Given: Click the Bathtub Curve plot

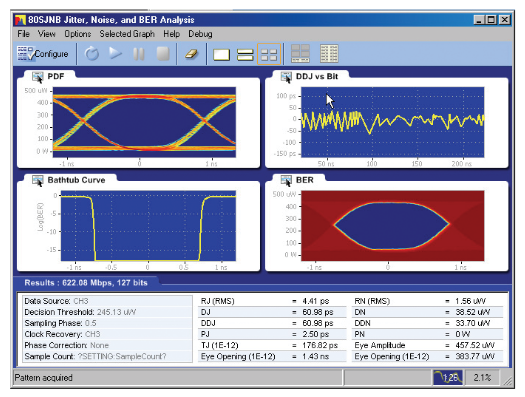Looking at the screenshot, I should [x=148, y=226].
